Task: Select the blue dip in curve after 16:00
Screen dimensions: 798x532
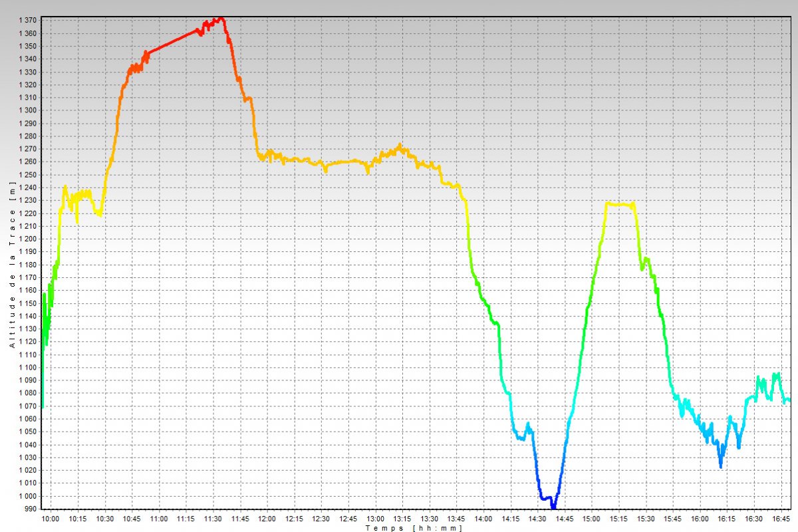Action: 721,464
